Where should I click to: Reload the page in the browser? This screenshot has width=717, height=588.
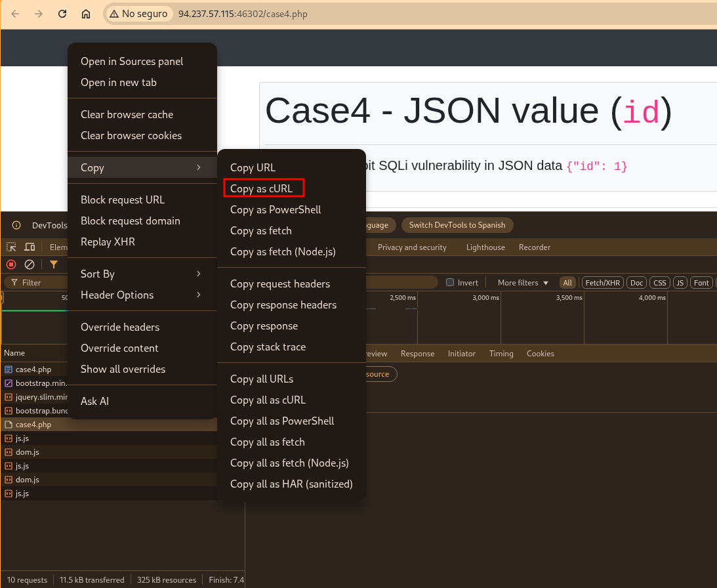pos(62,14)
